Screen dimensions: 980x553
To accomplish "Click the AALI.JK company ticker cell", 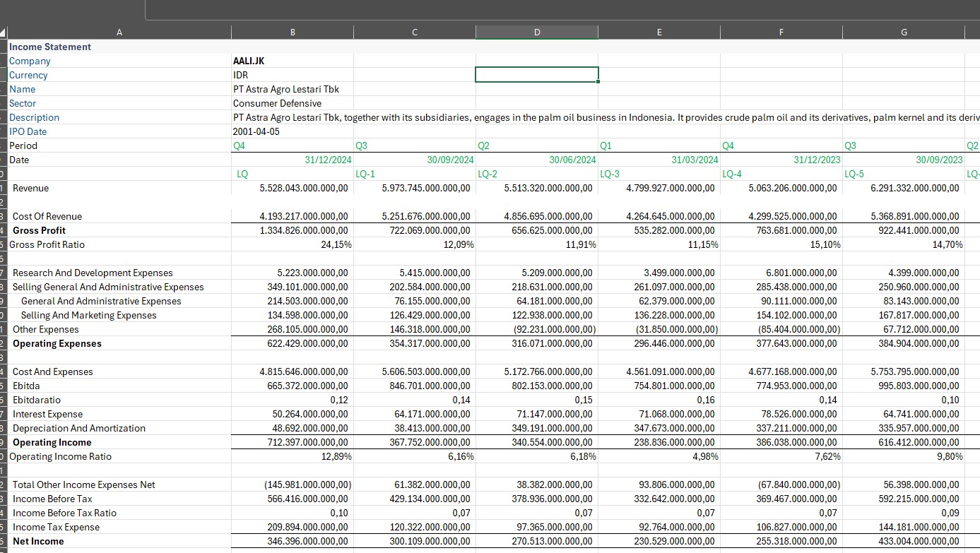I will pyautogui.click(x=293, y=61).
